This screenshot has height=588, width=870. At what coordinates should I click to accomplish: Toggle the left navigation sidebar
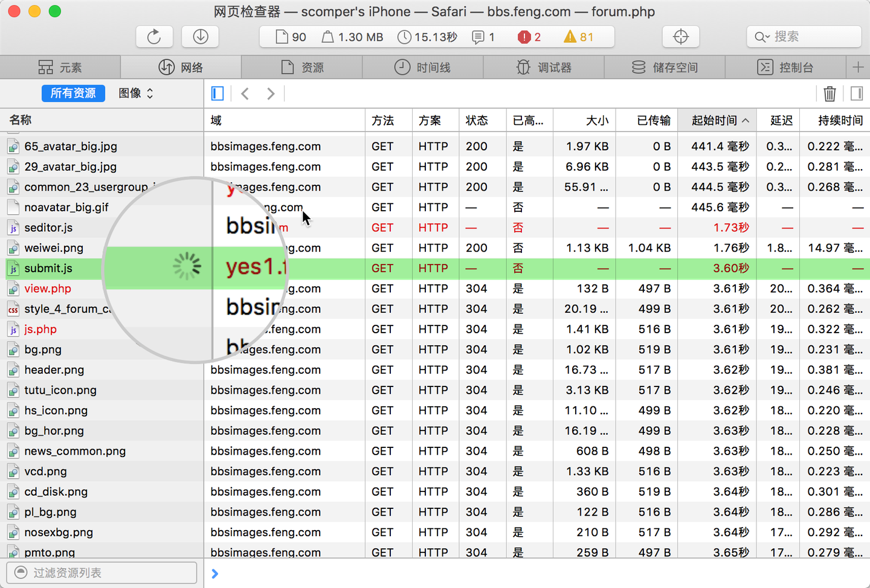click(217, 94)
